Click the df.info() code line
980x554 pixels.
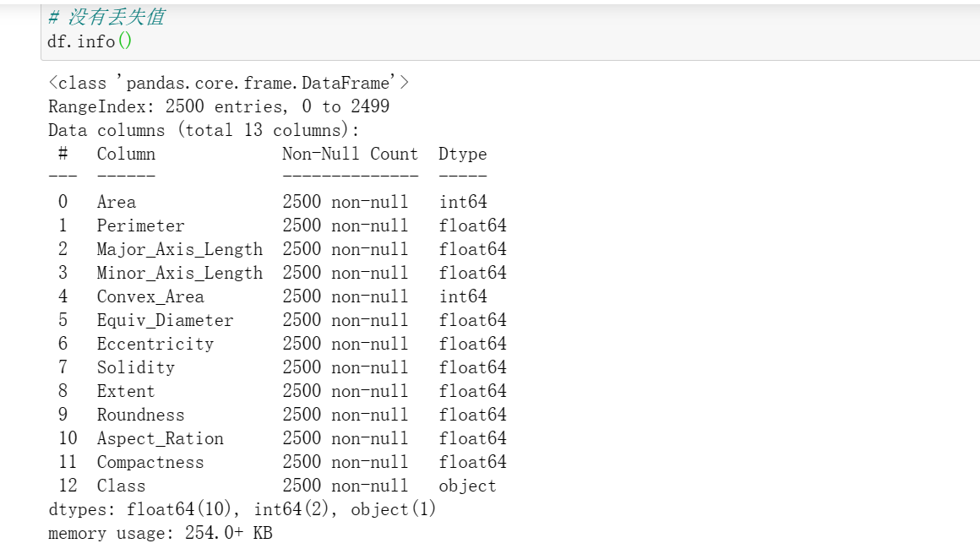[x=90, y=41]
